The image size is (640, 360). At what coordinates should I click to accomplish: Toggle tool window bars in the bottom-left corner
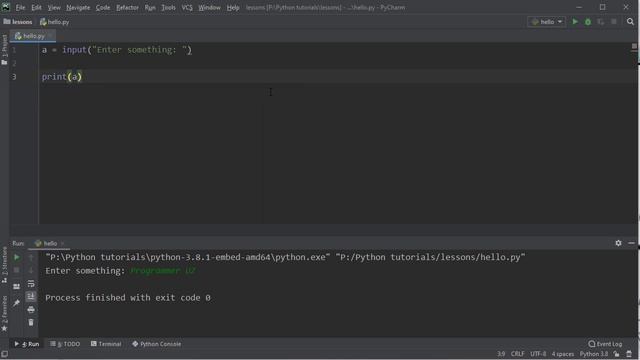(4, 354)
